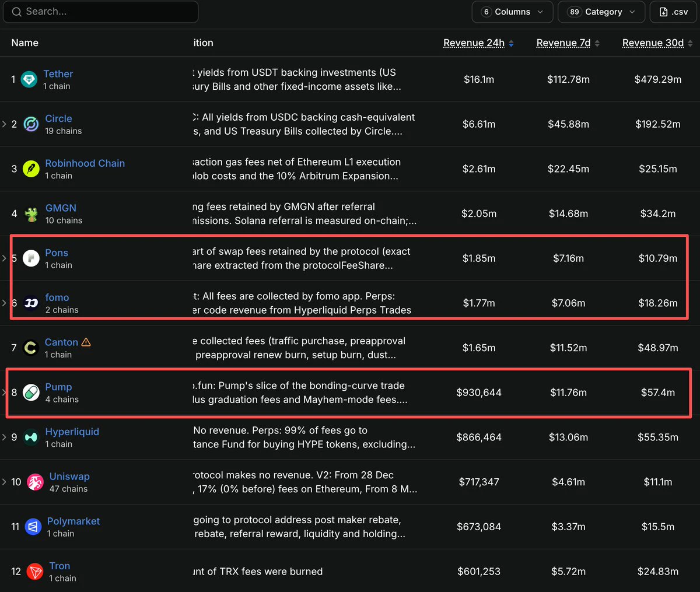The image size is (700, 592).
Task: Click the Revenue 30d column header
Action: pos(653,43)
